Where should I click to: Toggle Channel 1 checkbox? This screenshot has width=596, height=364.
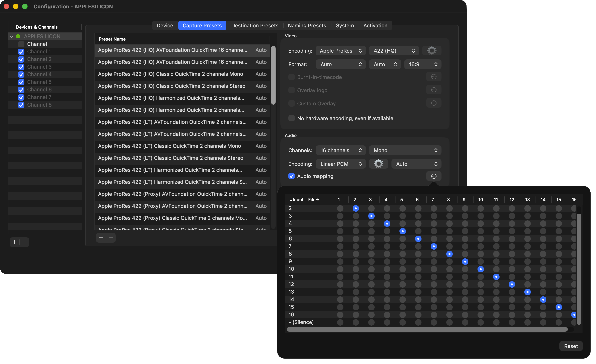tap(21, 52)
